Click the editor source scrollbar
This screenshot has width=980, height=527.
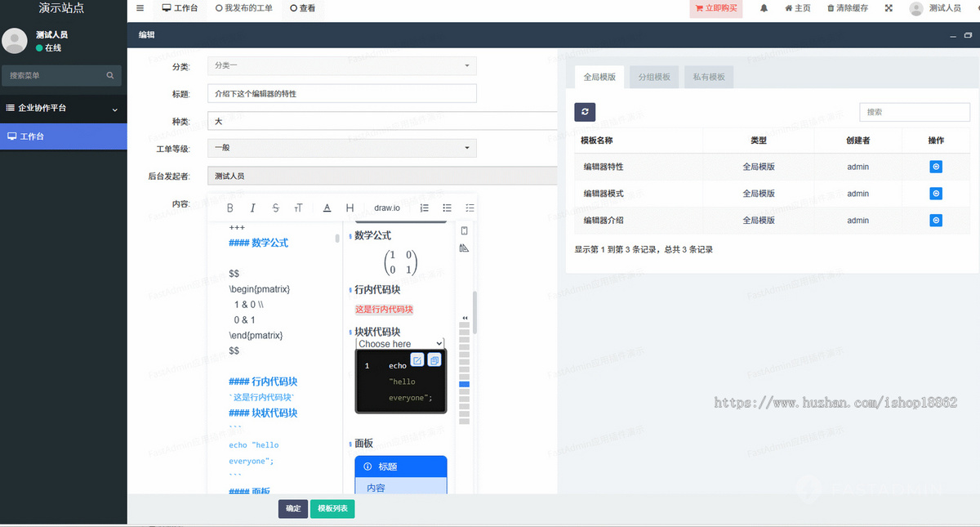click(338, 239)
